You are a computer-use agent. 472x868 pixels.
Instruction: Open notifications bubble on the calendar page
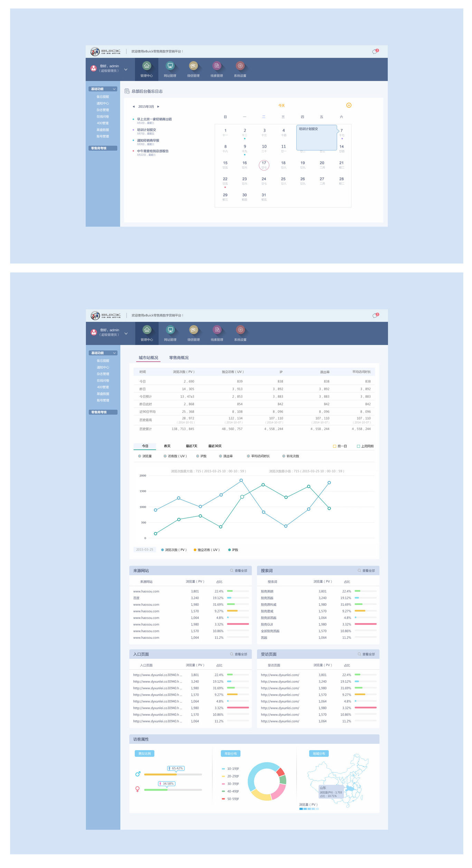click(375, 51)
